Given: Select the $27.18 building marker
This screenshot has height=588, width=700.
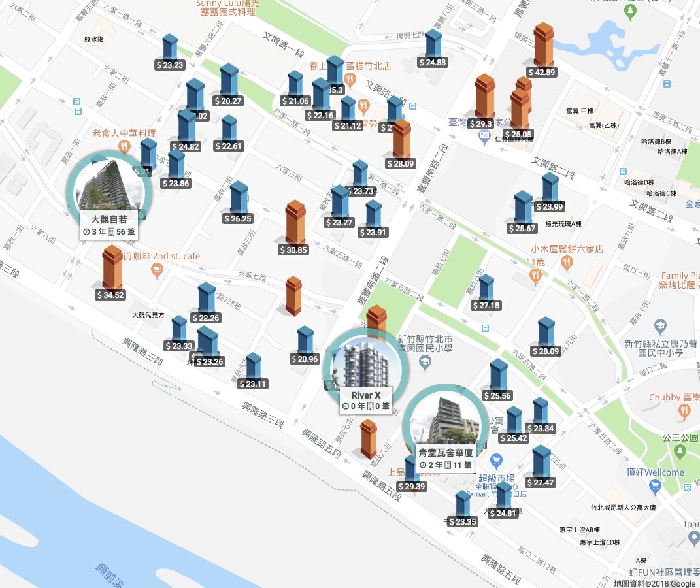Looking at the screenshot, I should [x=486, y=293].
